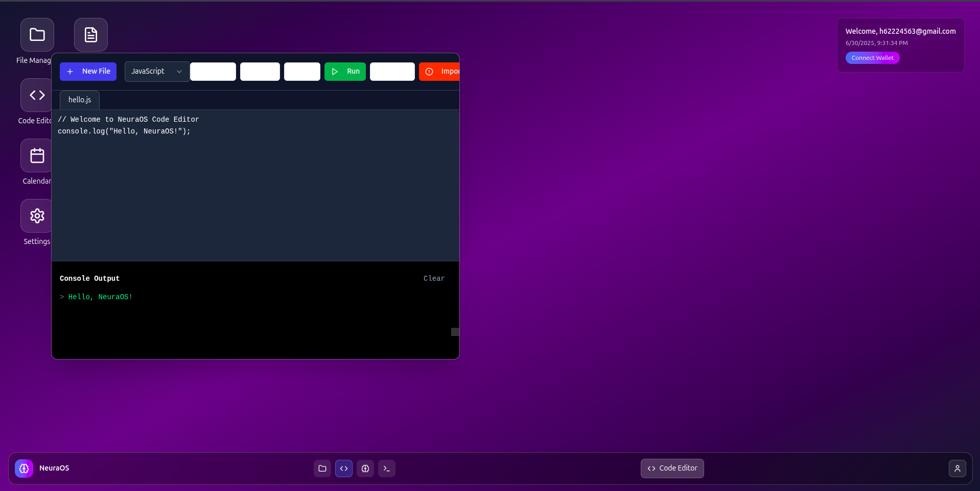Click the blank white button right of Run
980x491 pixels.
(392, 72)
